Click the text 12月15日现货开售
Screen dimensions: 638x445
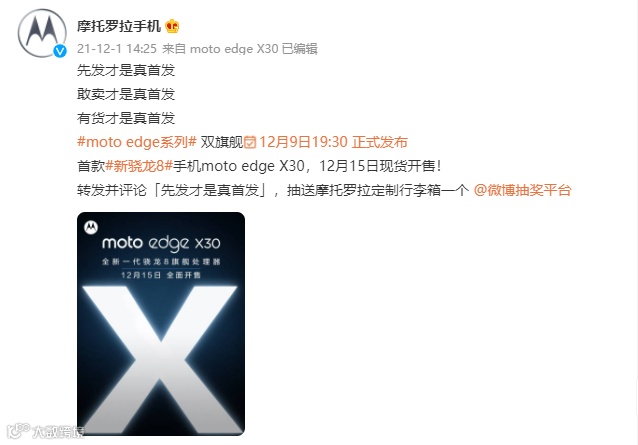(377, 166)
